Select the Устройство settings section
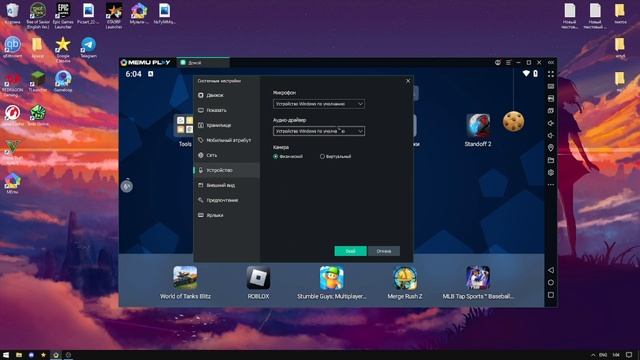 tap(227, 170)
